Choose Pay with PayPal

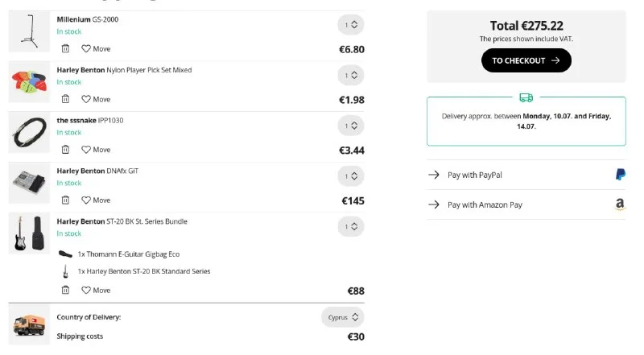pos(526,175)
